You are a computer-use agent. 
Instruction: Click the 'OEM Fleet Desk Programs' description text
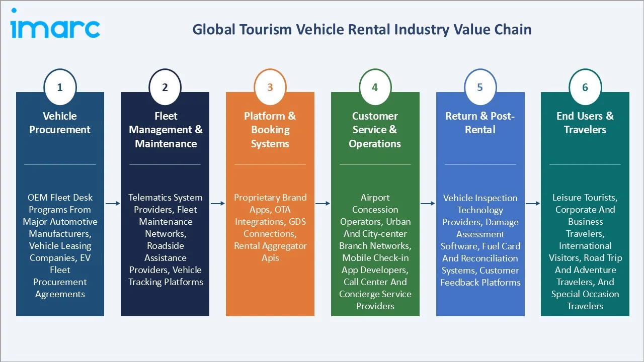[x=60, y=246]
